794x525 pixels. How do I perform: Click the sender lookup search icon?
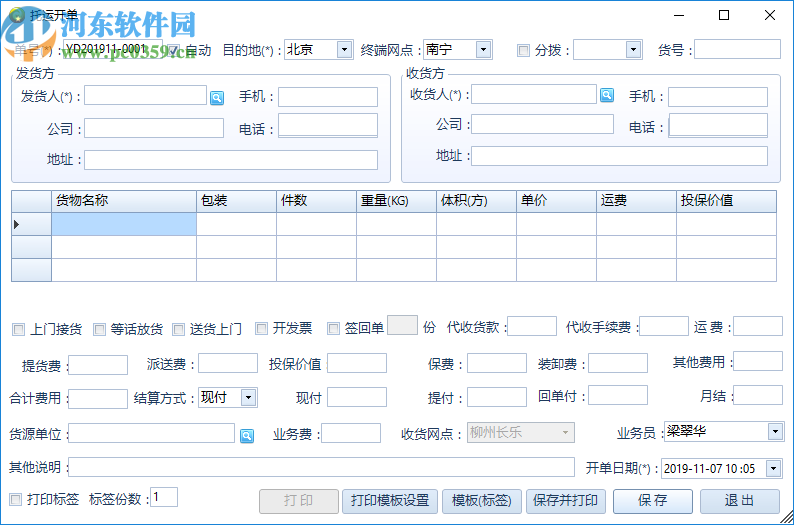pos(217,98)
